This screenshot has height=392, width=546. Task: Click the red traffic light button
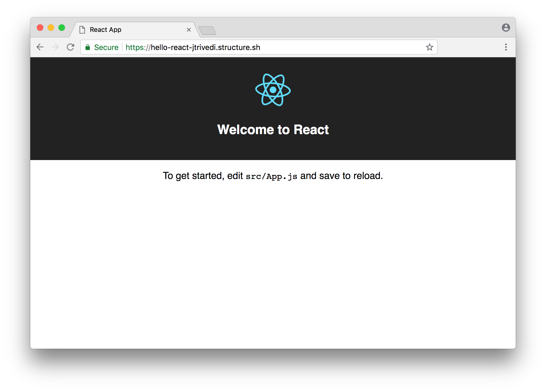[x=40, y=28]
